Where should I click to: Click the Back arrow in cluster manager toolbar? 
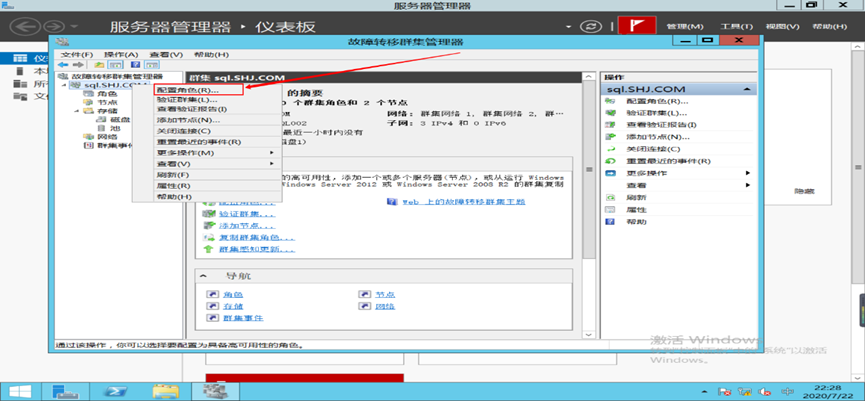click(62, 65)
